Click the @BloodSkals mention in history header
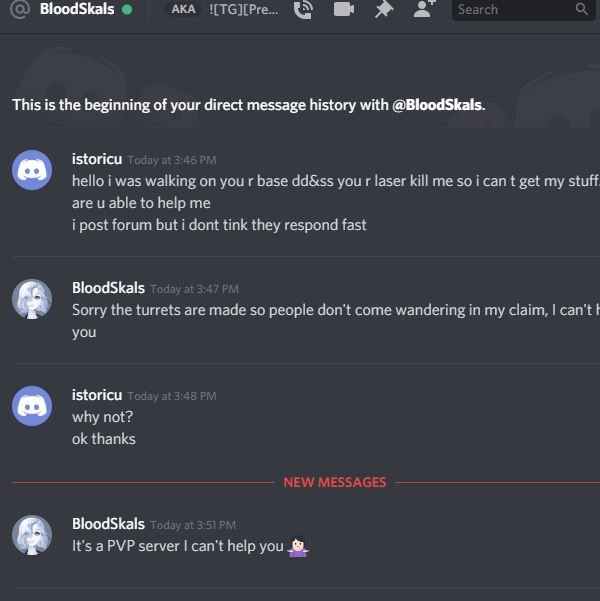The height and width of the screenshot is (601, 600). click(x=437, y=105)
